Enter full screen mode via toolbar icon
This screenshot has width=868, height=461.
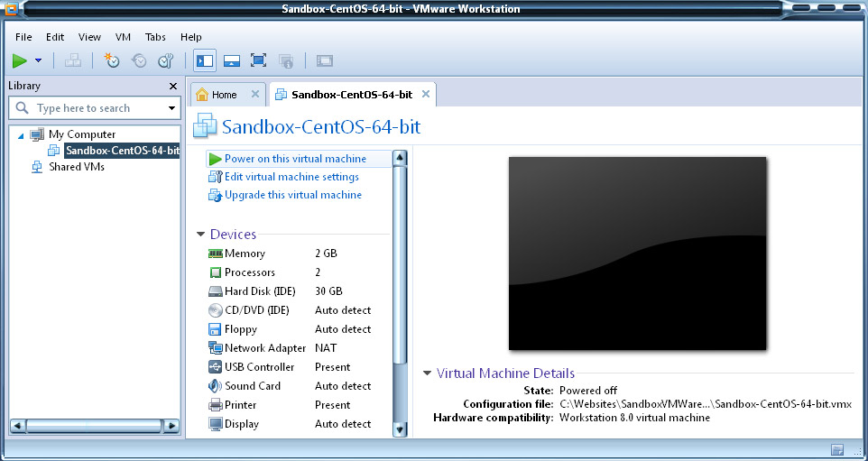coord(259,60)
